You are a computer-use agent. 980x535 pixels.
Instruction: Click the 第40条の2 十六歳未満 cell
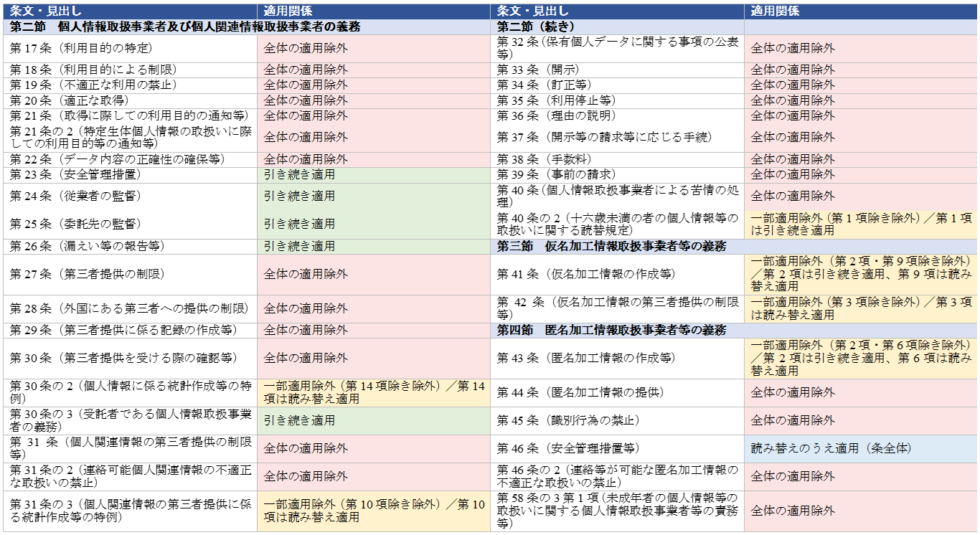click(x=618, y=224)
